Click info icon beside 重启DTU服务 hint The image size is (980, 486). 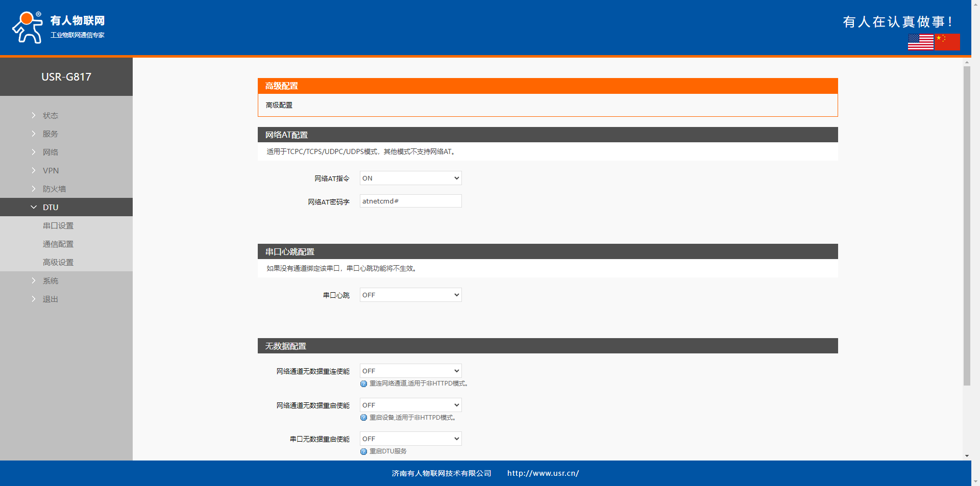(x=363, y=452)
